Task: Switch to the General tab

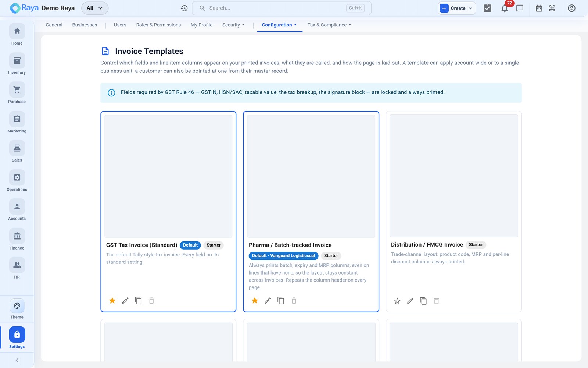Action: tap(54, 25)
